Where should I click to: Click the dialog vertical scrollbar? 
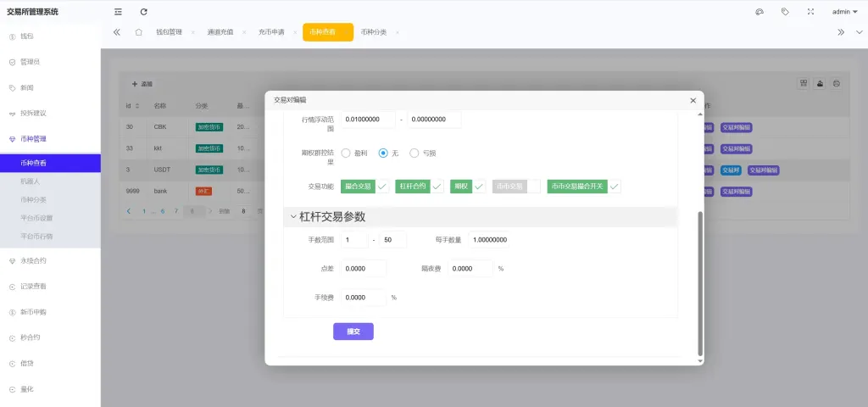click(x=700, y=283)
